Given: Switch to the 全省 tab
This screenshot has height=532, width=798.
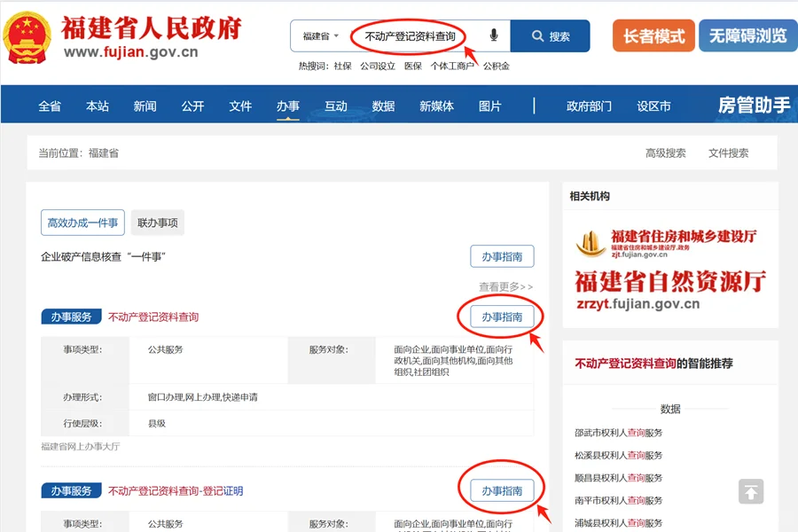Looking at the screenshot, I should [x=50, y=106].
